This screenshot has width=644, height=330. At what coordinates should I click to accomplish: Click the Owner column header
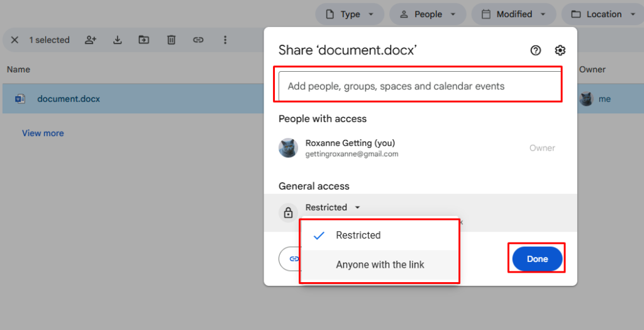click(592, 69)
